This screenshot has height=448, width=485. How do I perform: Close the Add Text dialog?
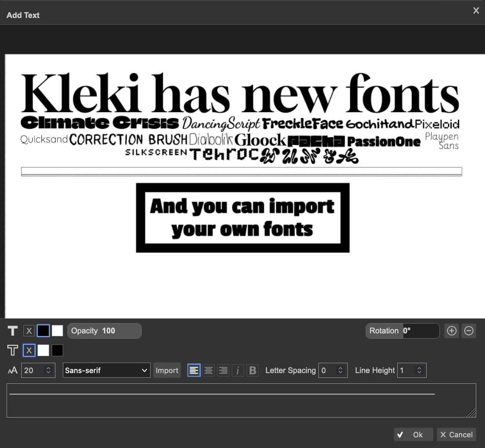pos(476,11)
